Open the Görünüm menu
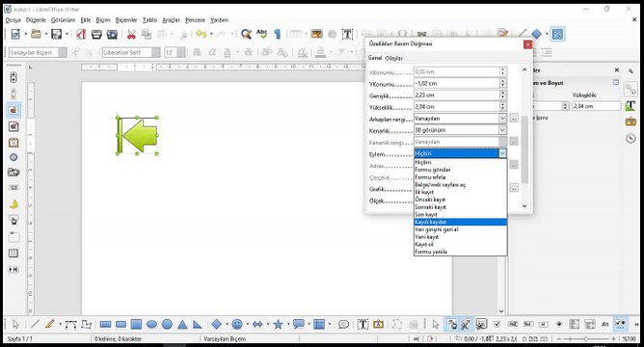The height and width of the screenshot is (347, 644). click(64, 19)
